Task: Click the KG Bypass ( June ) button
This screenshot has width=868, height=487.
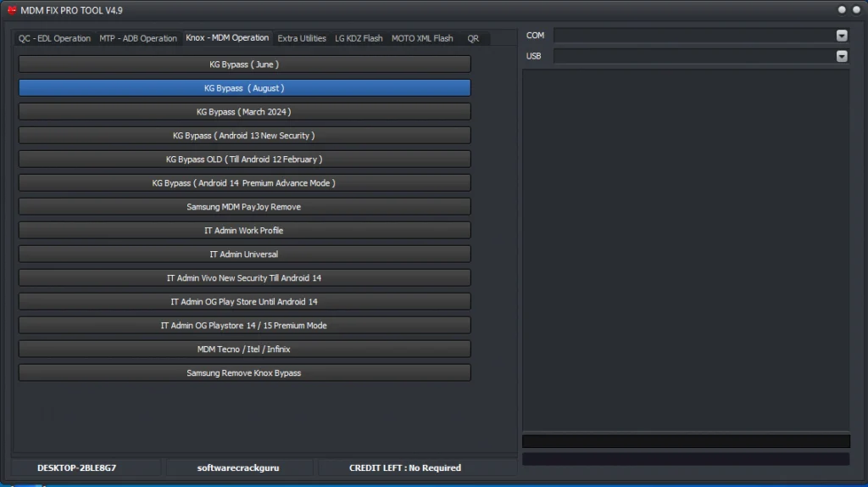Action: pyautogui.click(x=244, y=64)
